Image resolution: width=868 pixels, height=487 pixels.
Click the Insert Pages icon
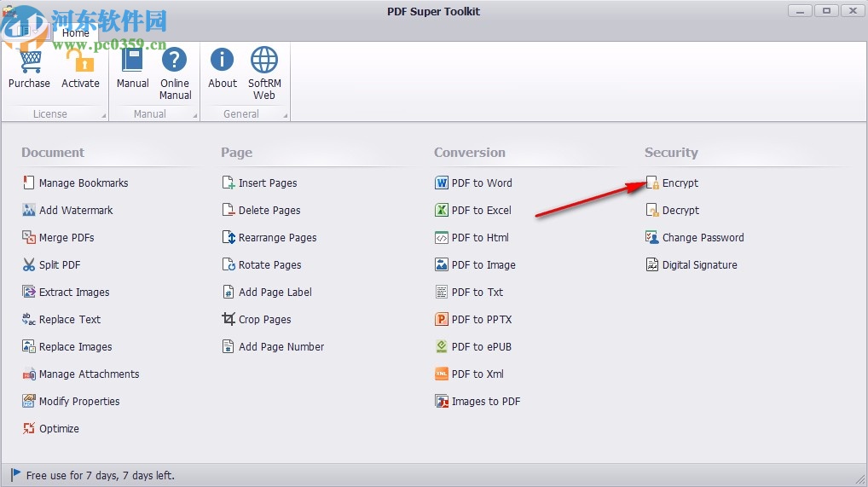pos(228,183)
